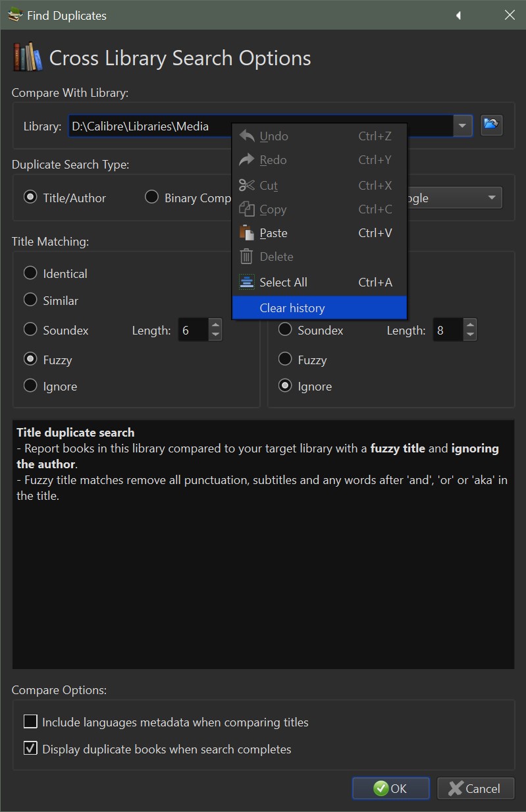Choose Soundex for title matching
This screenshot has height=812, width=526.
pos(30,330)
